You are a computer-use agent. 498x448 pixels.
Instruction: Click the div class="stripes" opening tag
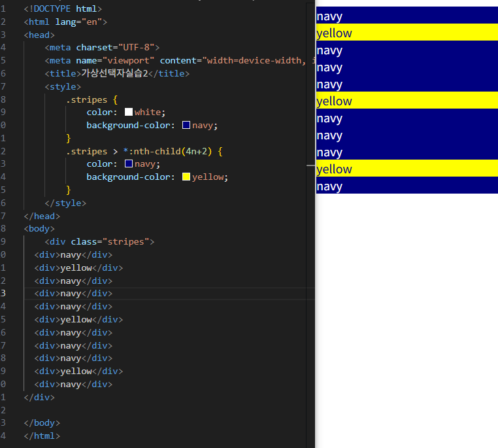tap(99, 242)
